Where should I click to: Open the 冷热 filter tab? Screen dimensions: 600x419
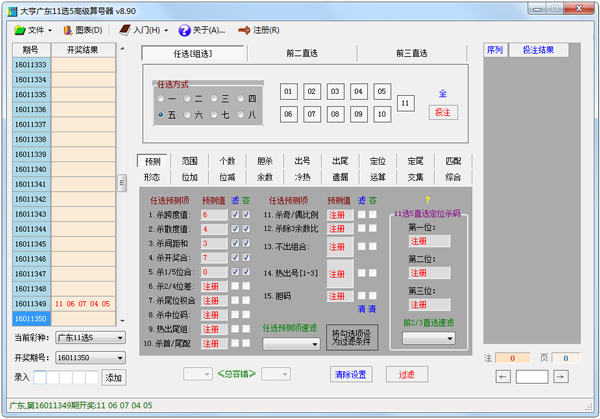(302, 177)
